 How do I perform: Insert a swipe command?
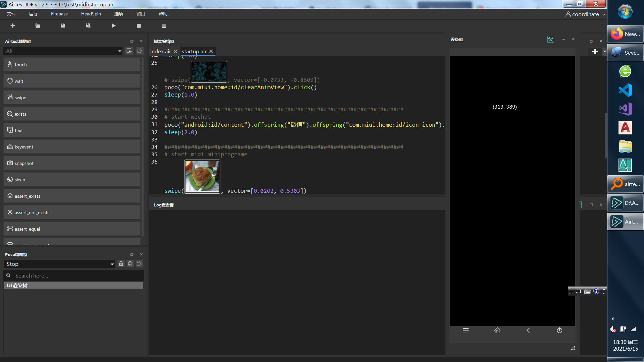point(72,98)
